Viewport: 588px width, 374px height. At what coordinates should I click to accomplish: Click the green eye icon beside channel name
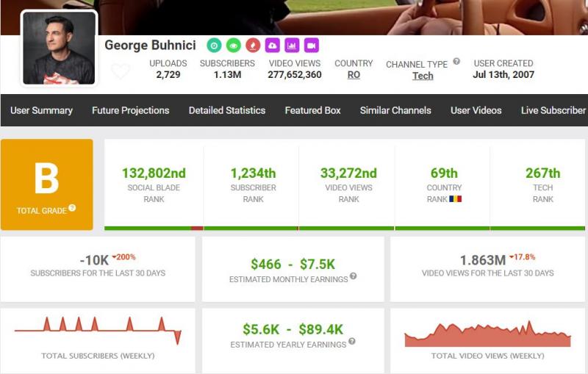point(233,45)
